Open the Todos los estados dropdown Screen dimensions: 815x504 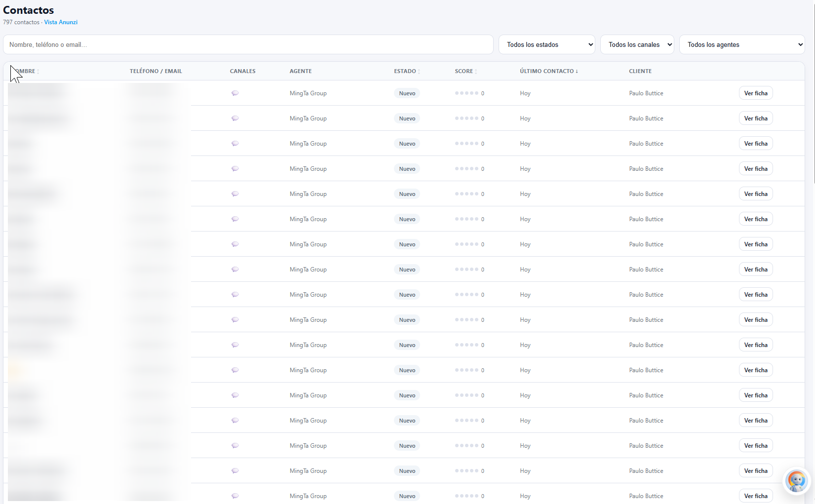click(x=546, y=44)
